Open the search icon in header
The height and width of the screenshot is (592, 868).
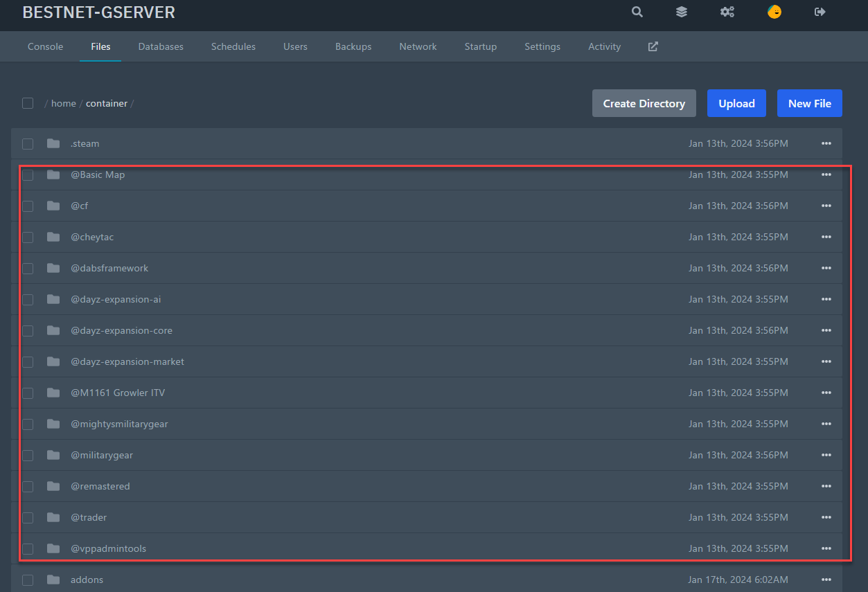tap(637, 12)
